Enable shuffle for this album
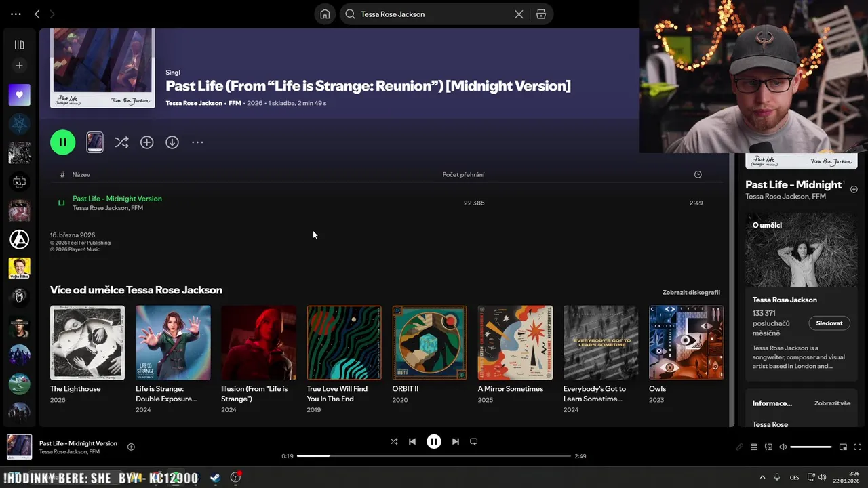Viewport: 868px width, 488px height. 121,142
